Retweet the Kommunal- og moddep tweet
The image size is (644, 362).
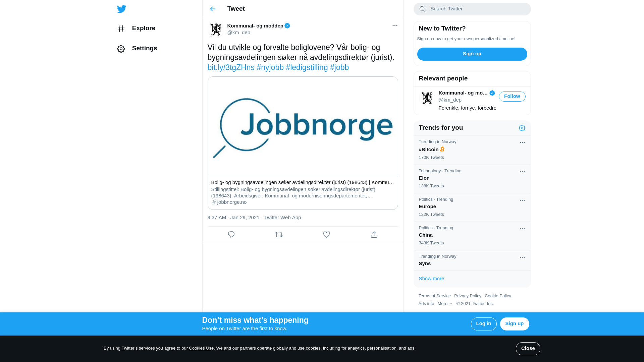click(279, 235)
